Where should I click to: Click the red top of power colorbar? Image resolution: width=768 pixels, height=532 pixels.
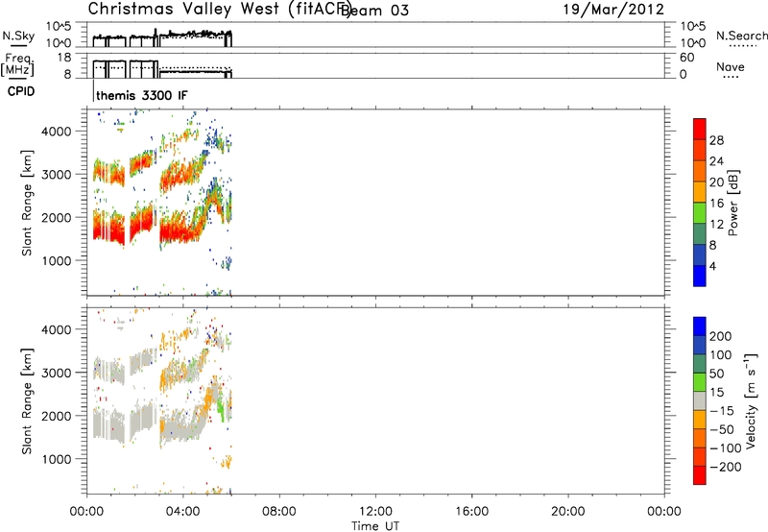[700, 128]
